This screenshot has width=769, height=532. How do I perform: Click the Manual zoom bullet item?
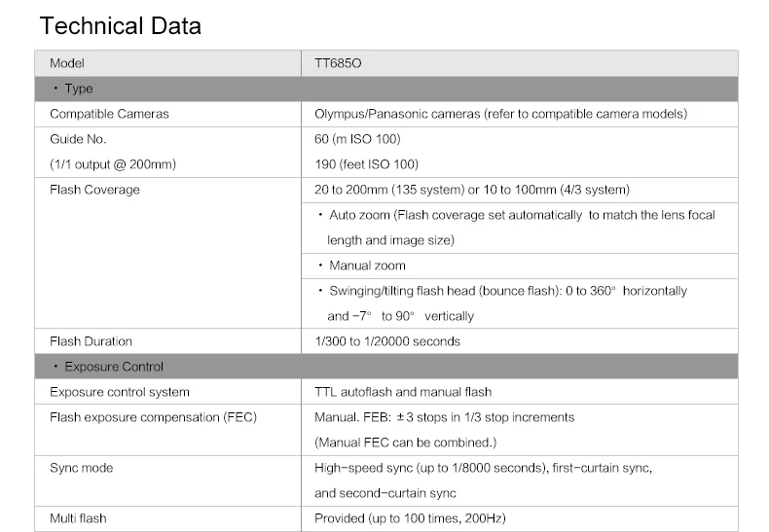coord(362,266)
